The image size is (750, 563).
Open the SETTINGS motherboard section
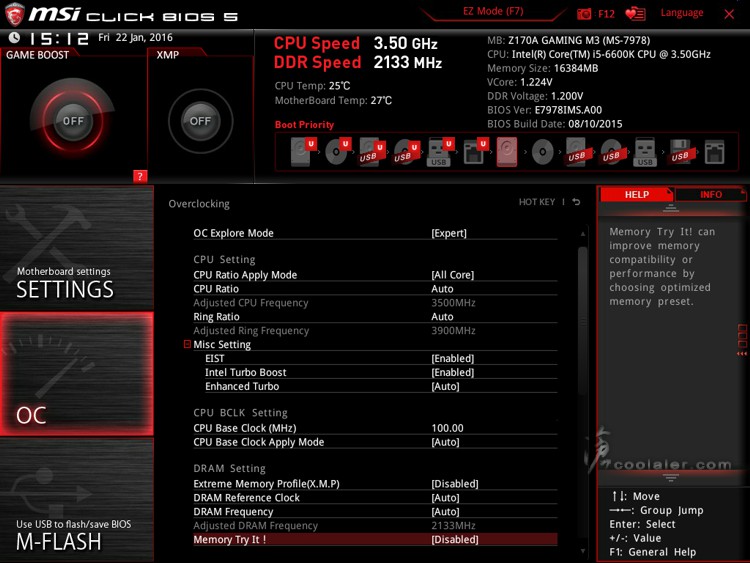77,248
